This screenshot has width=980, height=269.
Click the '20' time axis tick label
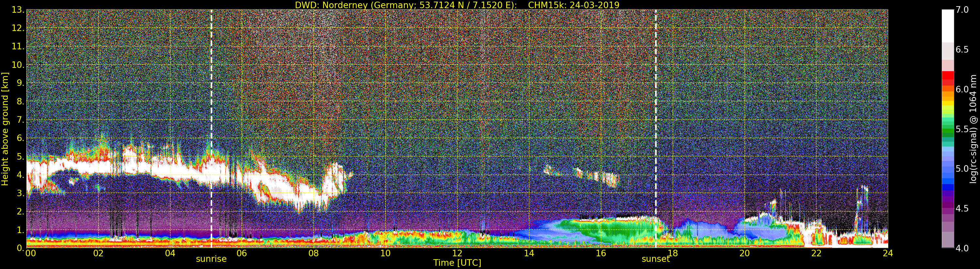click(x=745, y=253)
